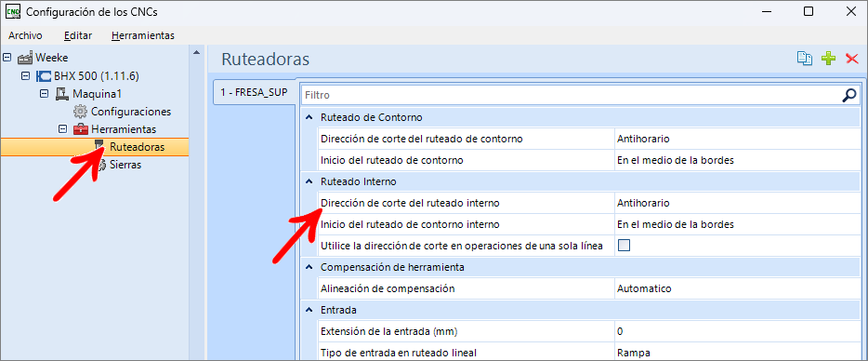Click the Maquina1 machine icon
The width and height of the screenshot is (868, 361).
pyautogui.click(x=62, y=94)
